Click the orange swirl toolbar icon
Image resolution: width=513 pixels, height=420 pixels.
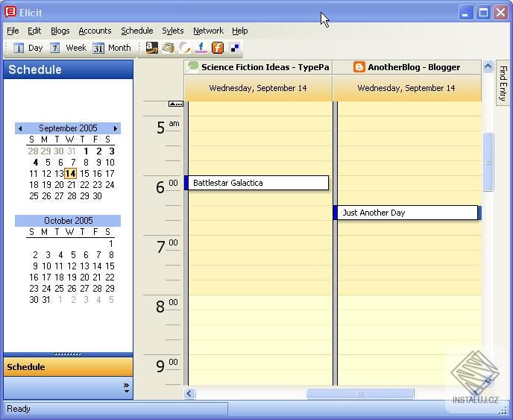184,48
